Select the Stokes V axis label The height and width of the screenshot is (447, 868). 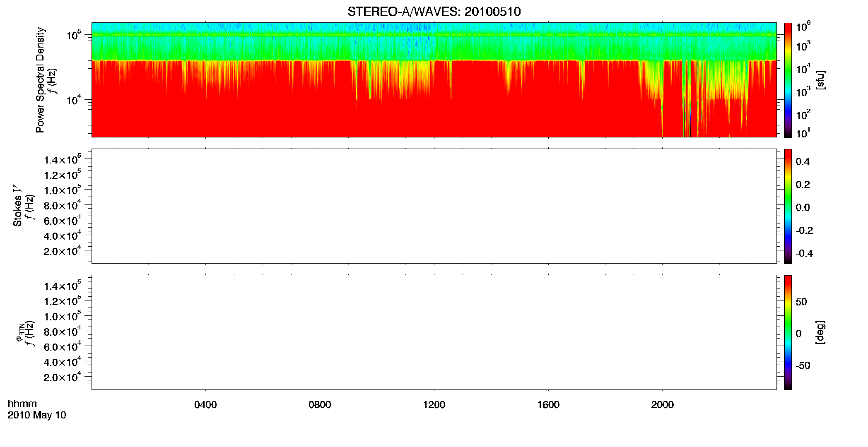pyautogui.click(x=17, y=206)
